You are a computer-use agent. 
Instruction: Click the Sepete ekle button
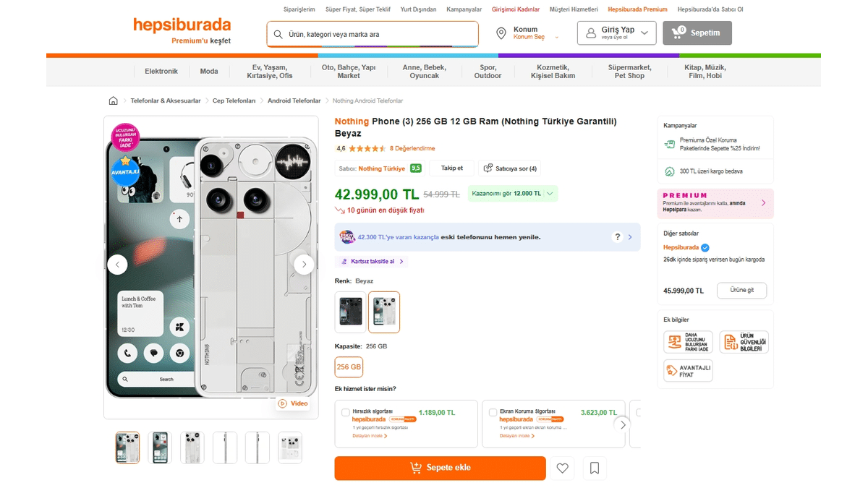(440, 468)
